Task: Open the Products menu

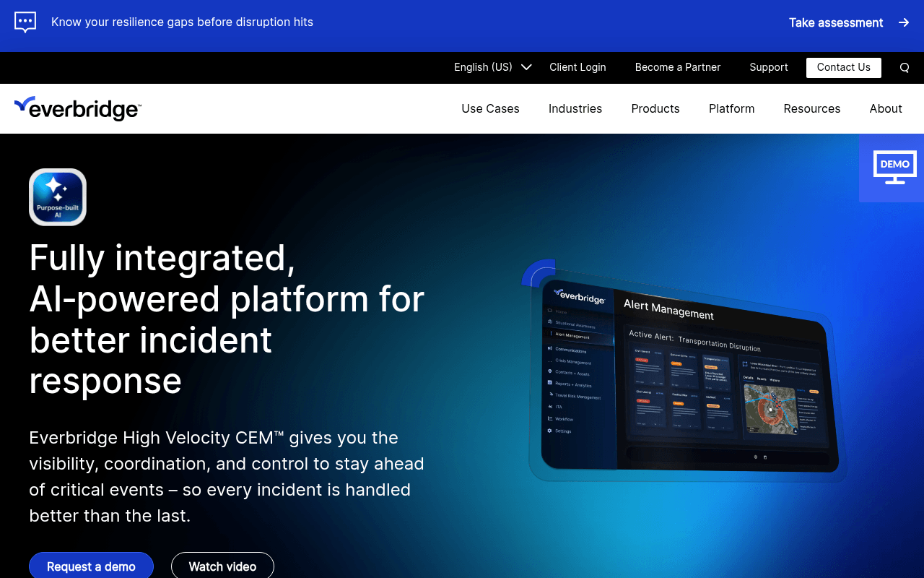Action: click(x=655, y=108)
